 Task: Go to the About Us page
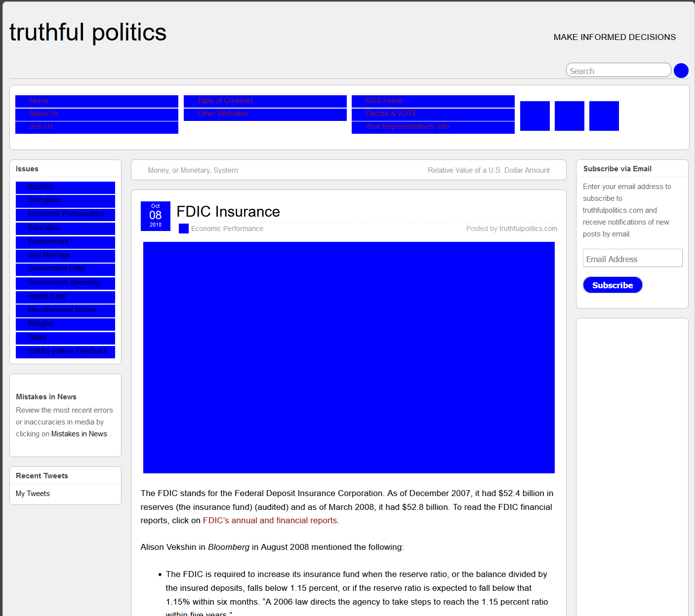click(43, 114)
